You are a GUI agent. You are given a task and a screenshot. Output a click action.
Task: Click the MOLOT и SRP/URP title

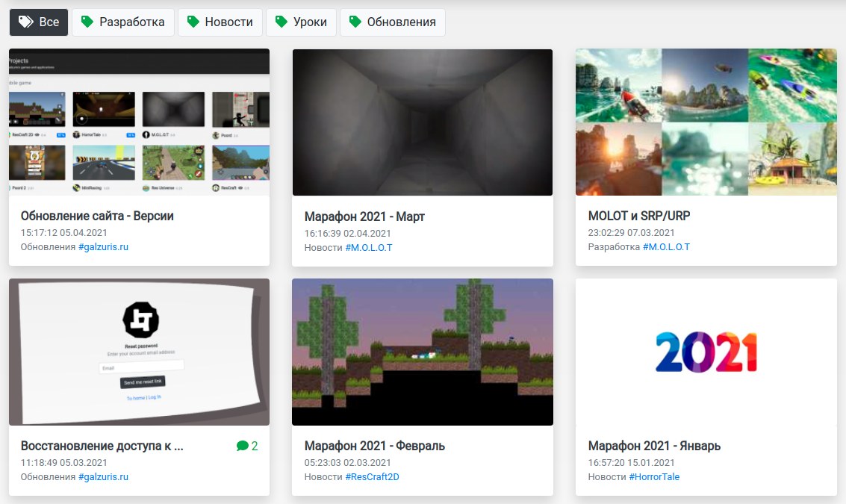tap(638, 217)
